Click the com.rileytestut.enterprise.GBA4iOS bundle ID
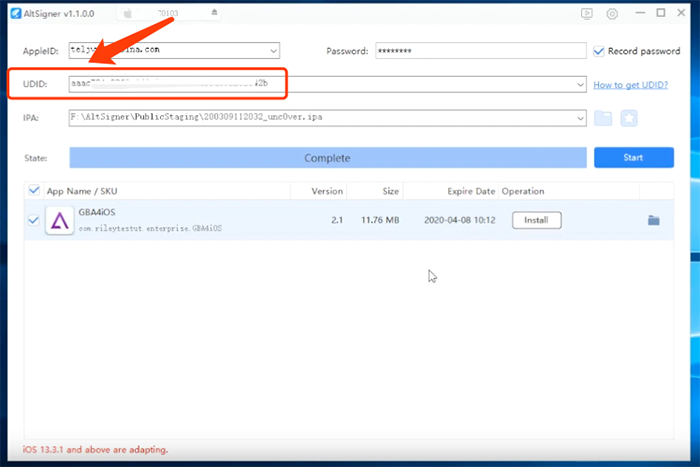700x467 pixels. coord(150,228)
